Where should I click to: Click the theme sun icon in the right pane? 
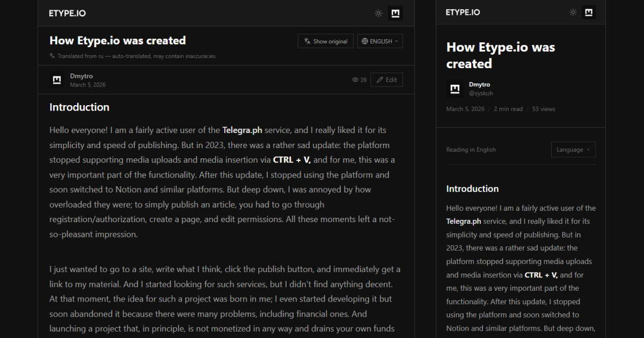573,12
